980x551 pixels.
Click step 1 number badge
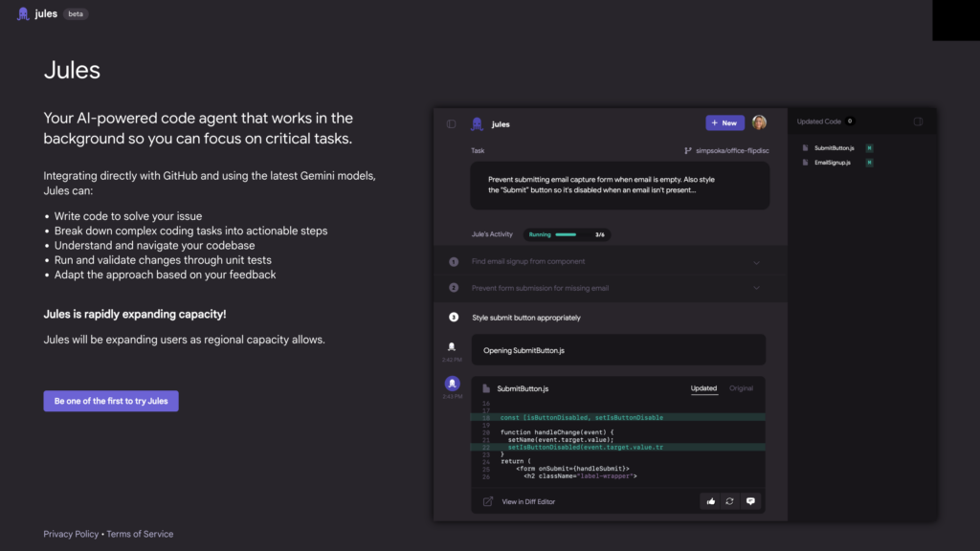click(x=454, y=262)
